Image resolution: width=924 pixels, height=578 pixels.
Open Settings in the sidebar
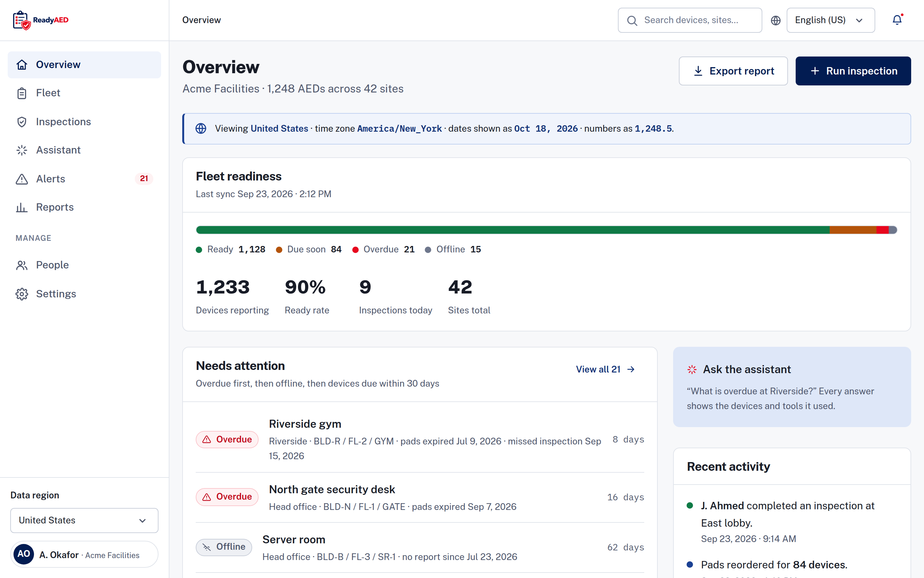coord(84,294)
